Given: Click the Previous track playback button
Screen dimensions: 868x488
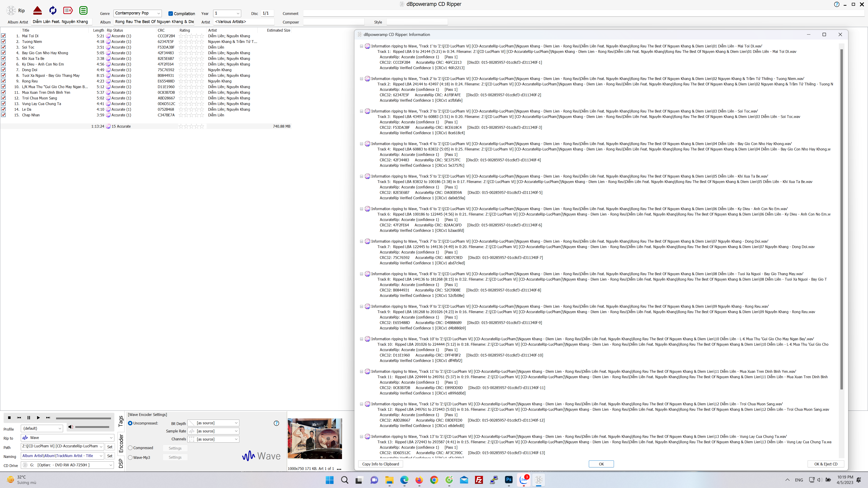Looking at the screenshot, I should [19, 418].
